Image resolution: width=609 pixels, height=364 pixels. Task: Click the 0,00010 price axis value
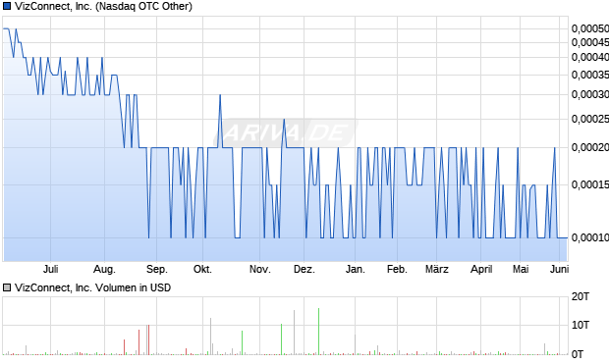590,237
